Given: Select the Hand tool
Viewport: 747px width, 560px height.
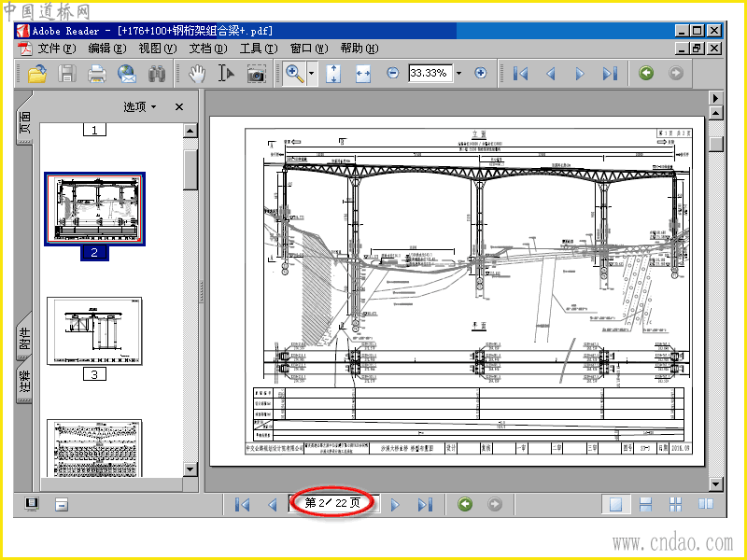Looking at the screenshot, I should click(x=197, y=74).
